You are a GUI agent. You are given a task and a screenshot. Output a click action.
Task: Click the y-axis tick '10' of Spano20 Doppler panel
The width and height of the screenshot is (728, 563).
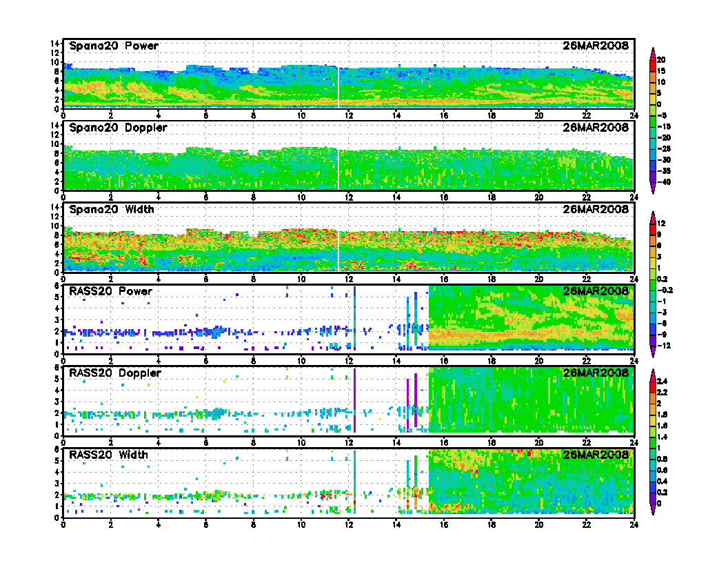[55, 144]
